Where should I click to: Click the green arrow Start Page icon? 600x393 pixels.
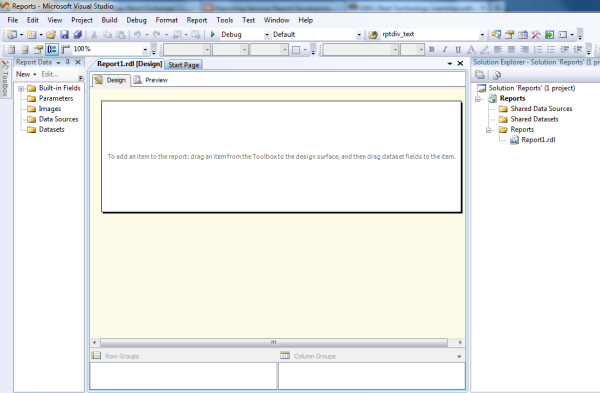click(x=549, y=35)
